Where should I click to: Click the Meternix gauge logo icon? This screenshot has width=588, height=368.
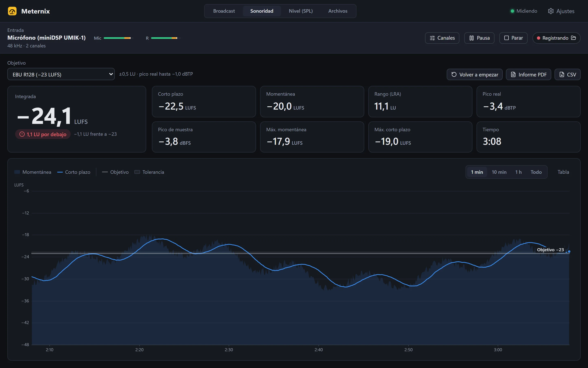pos(12,11)
